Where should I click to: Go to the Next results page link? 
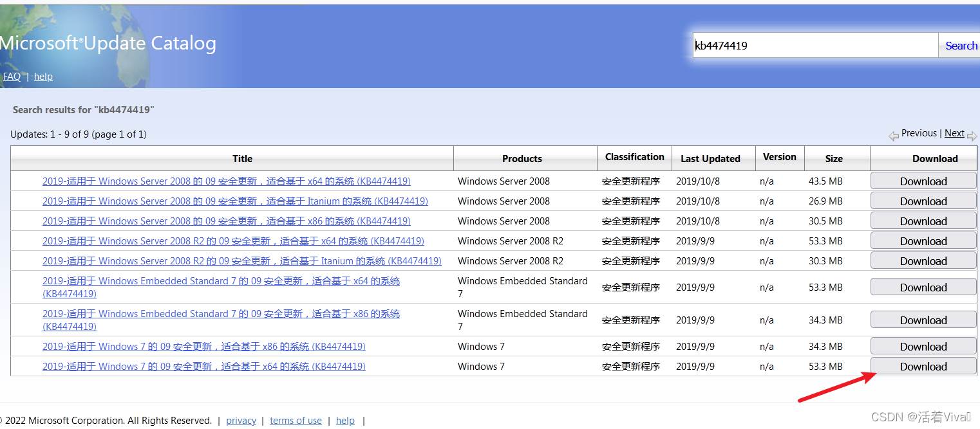[x=954, y=133]
